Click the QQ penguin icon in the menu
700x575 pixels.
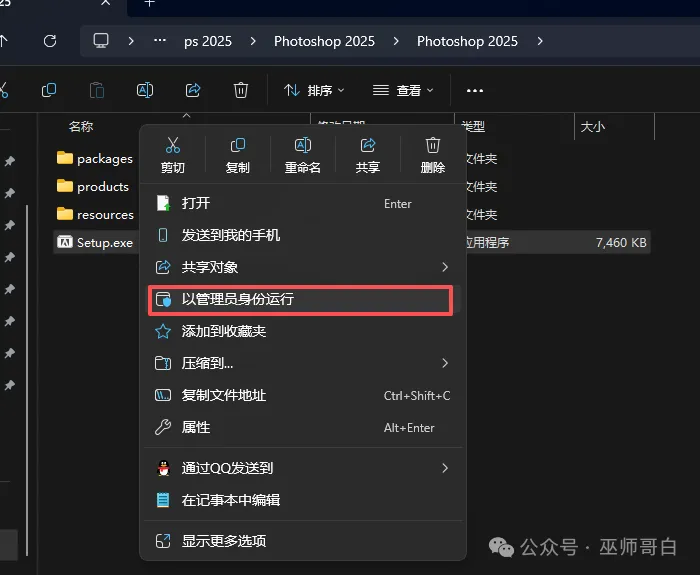(x=163, y=468)
